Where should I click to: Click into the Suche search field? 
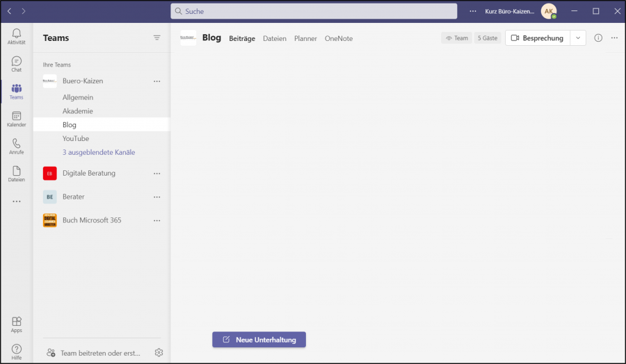[314, 11]
